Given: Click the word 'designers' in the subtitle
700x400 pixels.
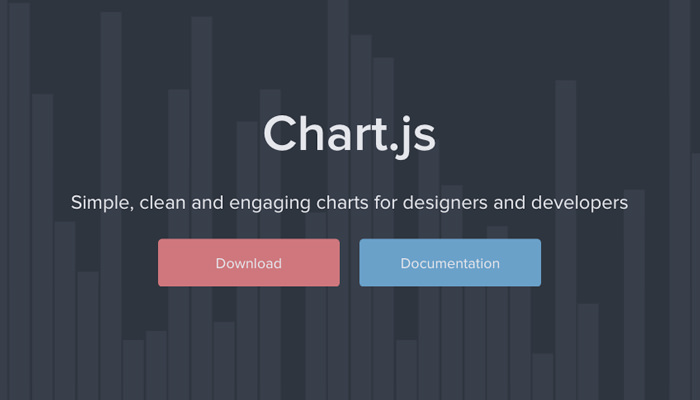Looking at the screenshot, I should 447,203.
